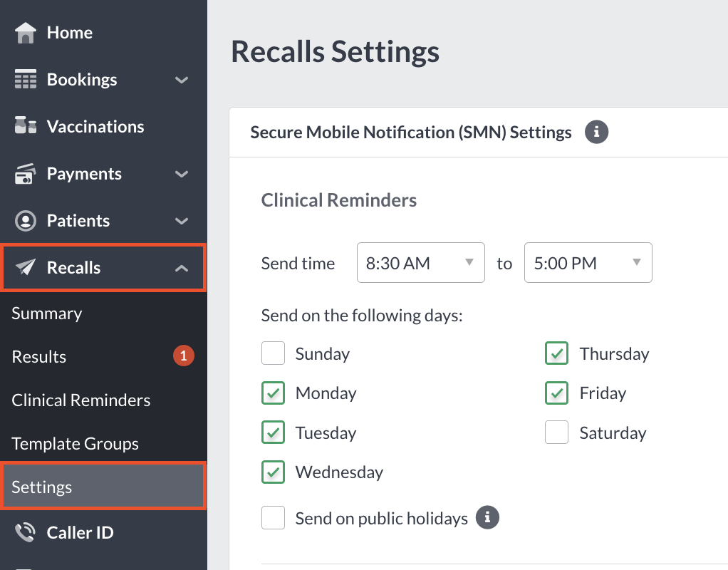Enable sending on Saturday

(x=556, y=432)
